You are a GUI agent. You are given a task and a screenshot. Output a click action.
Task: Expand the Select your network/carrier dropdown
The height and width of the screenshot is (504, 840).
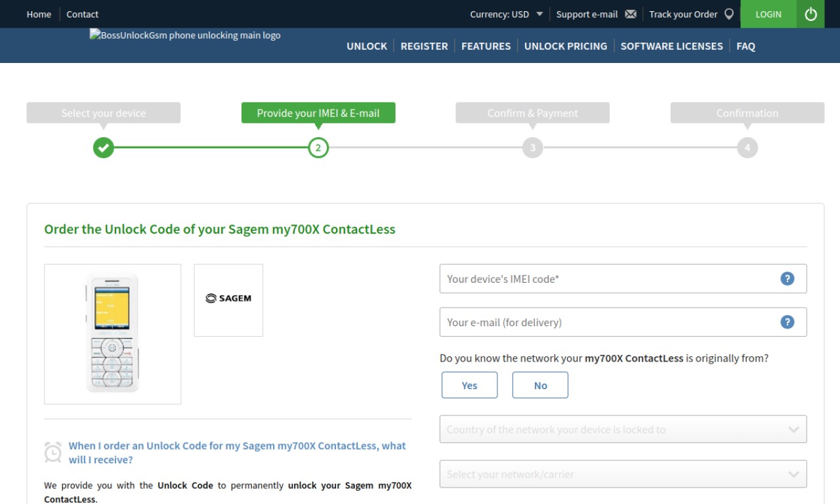click(x=623, y=474)
